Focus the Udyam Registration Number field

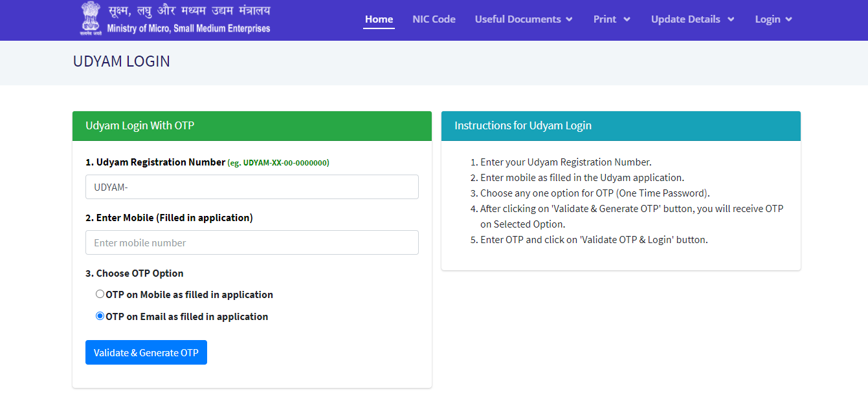[252, 187]
